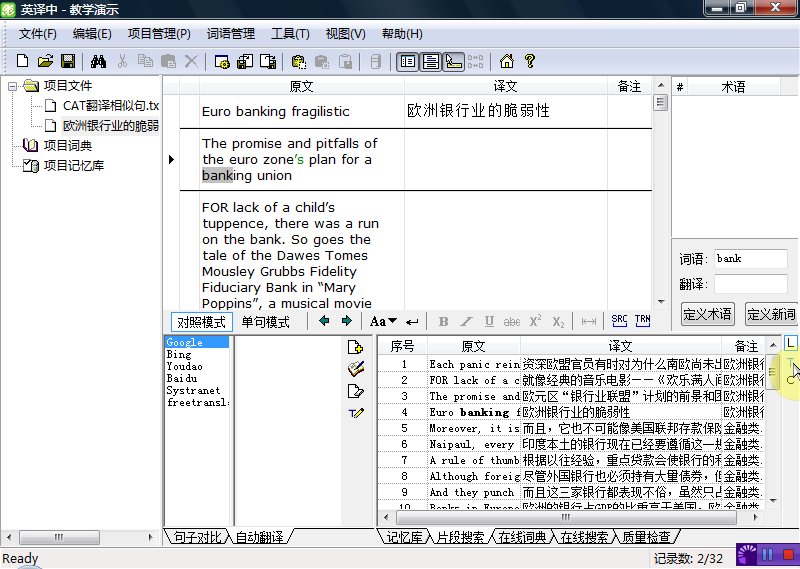Switch to the 片段搜索 tab
This screenshot has width=800, height=569.
461,537
